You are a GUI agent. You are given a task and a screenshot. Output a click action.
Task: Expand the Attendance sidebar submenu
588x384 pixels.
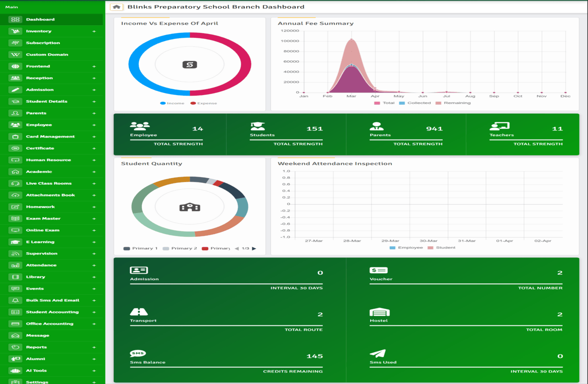pos(94,266)
